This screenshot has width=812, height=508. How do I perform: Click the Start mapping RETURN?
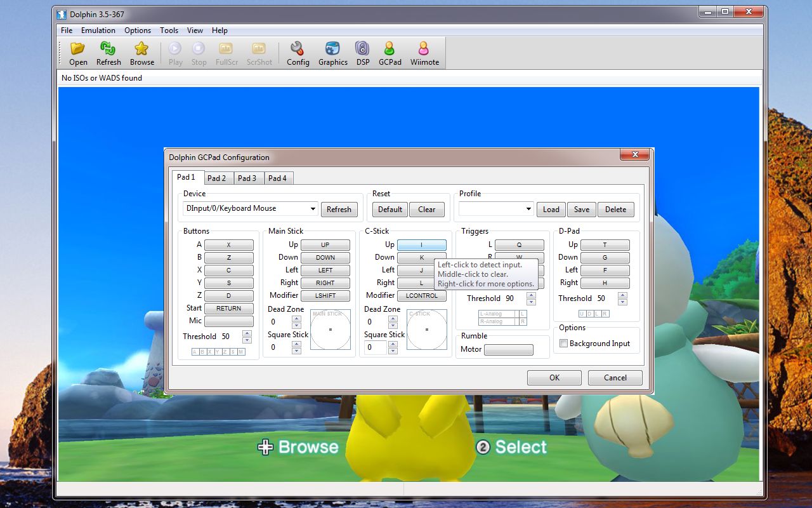[229, 309]
